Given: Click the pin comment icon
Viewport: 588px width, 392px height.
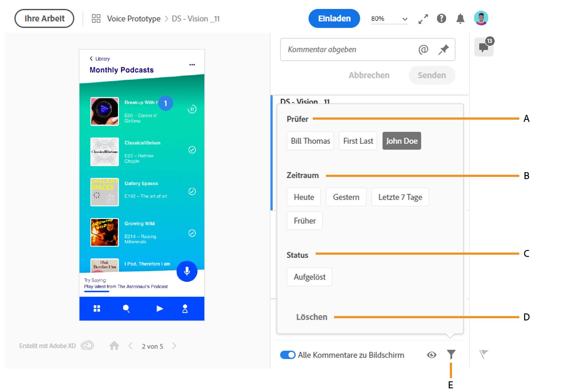Looking at the screenshot, I should click(444, 50).
